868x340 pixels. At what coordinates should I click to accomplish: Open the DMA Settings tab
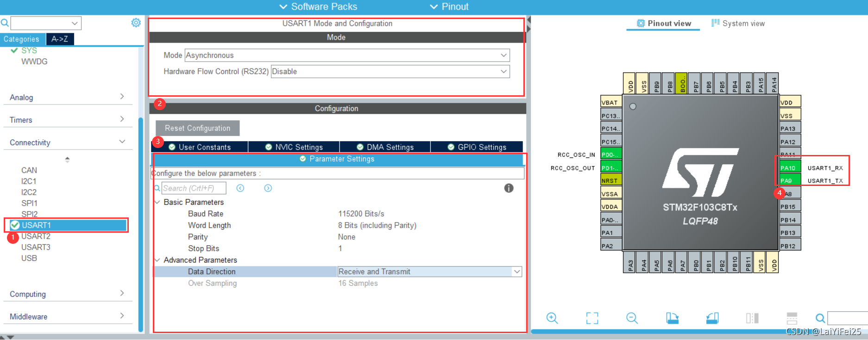pyautogui.click(x=385, y=147)
